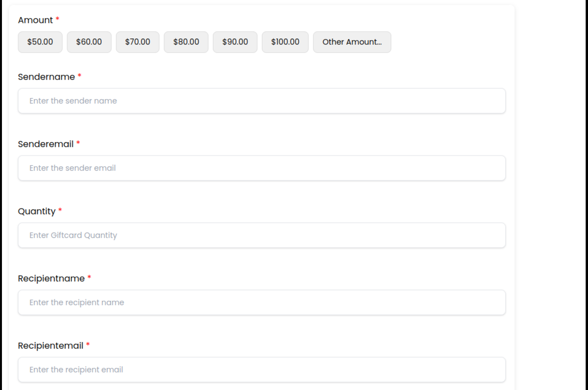Pick the $70.00 amount button

[x=138, y=42]
